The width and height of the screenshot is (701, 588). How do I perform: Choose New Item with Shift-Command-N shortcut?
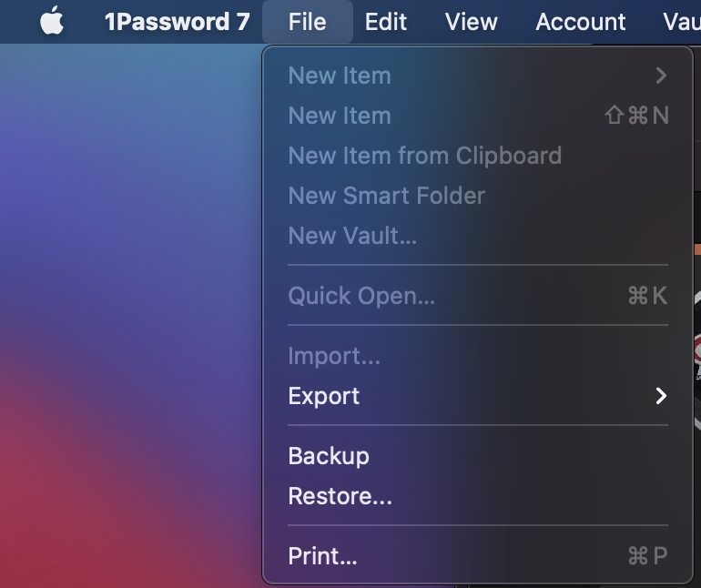tap(478, 116)
